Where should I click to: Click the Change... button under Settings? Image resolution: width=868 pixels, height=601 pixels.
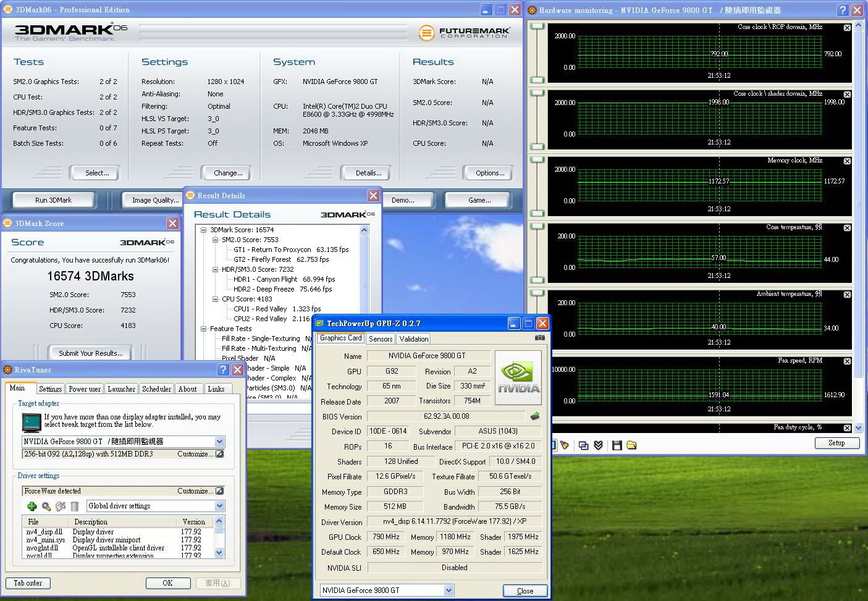click(x=227, y=173)
